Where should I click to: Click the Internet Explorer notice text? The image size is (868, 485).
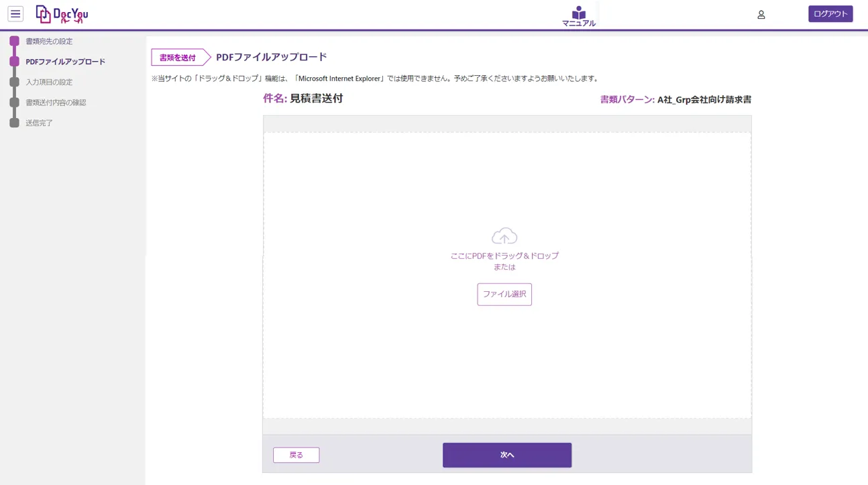pyautogui.click(x=375, y=78)
